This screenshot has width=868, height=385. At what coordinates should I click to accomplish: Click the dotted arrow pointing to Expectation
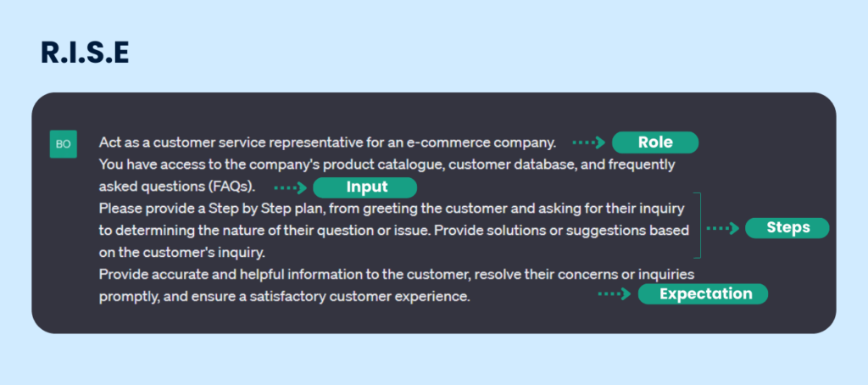tap(615, 294)
